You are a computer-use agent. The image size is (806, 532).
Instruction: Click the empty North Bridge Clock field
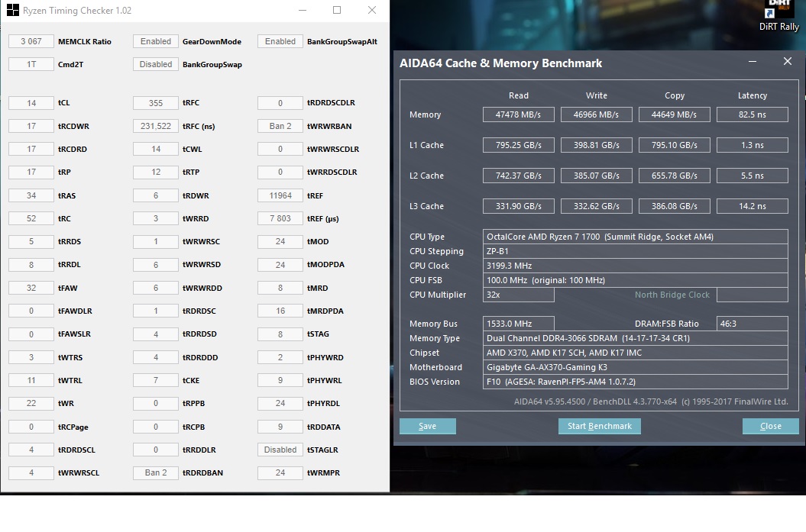pyautogui.click(x=753, y=295)
